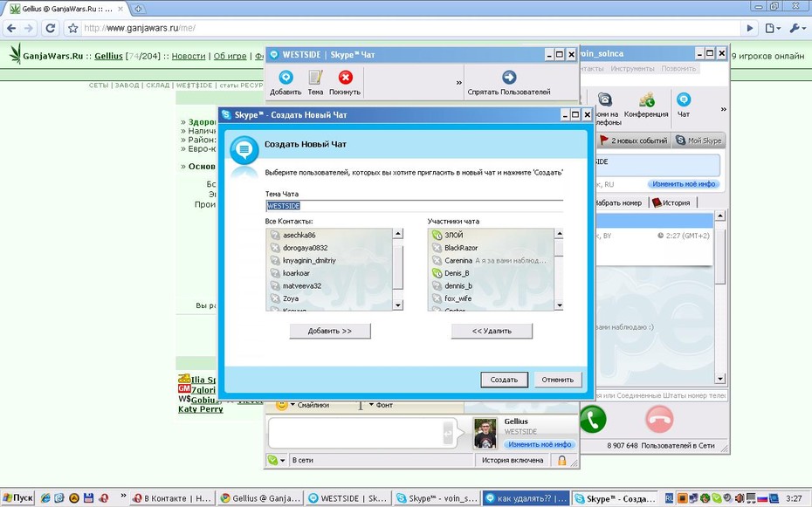Open the Новости link on GanjaWars
The height and width of the screenshot is (507, 812).
click(189, 56)
